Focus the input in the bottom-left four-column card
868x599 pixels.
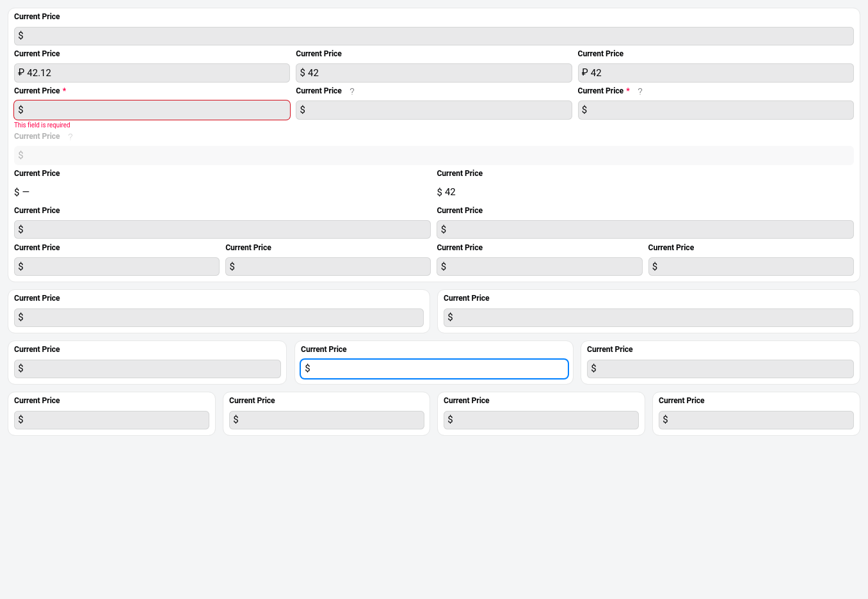[111, 420]
